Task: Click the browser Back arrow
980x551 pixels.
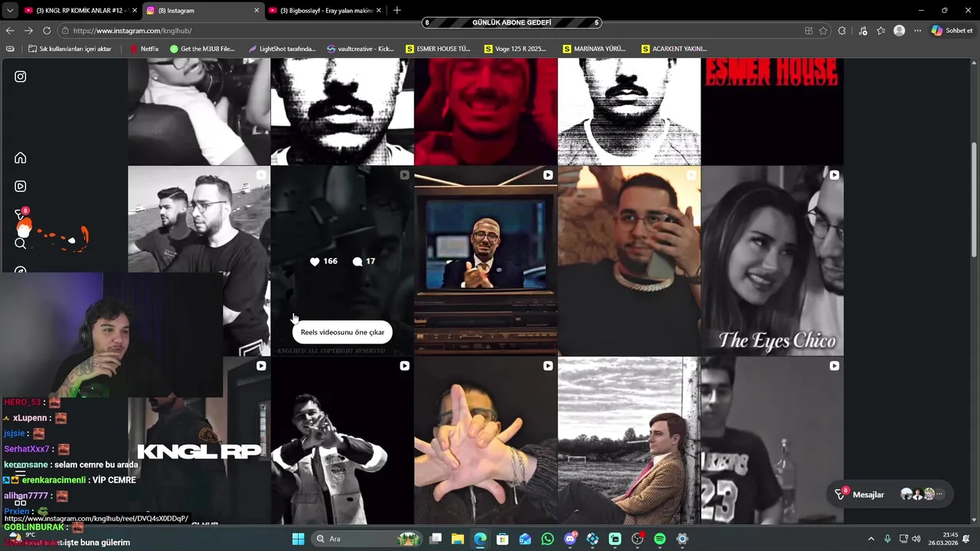Action: [x=10, y=31]
